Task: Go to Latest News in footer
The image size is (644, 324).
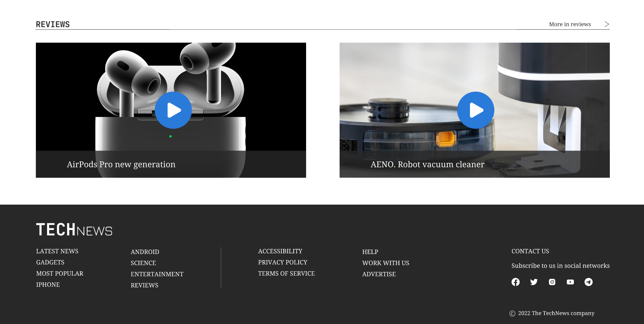Action: click(57, 251)
